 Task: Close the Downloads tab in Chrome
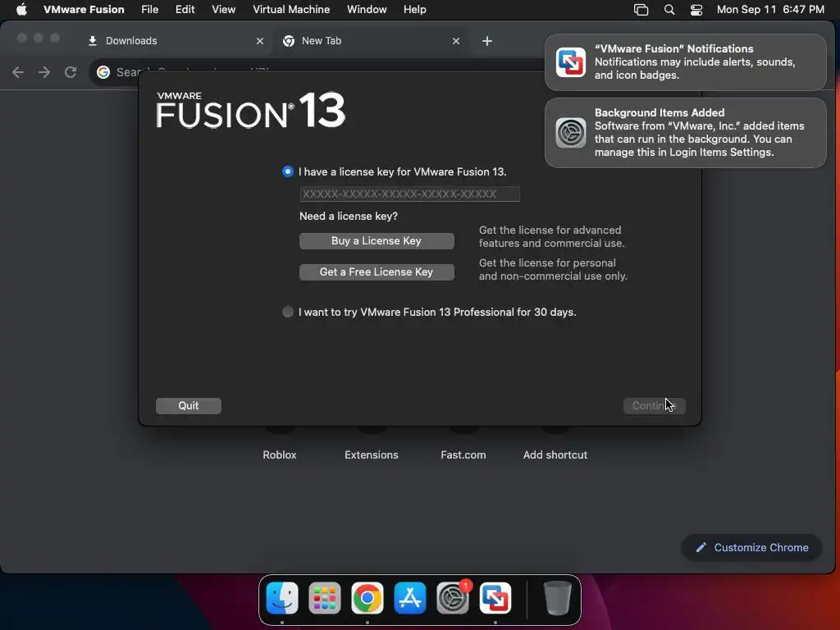coord(260,41)
